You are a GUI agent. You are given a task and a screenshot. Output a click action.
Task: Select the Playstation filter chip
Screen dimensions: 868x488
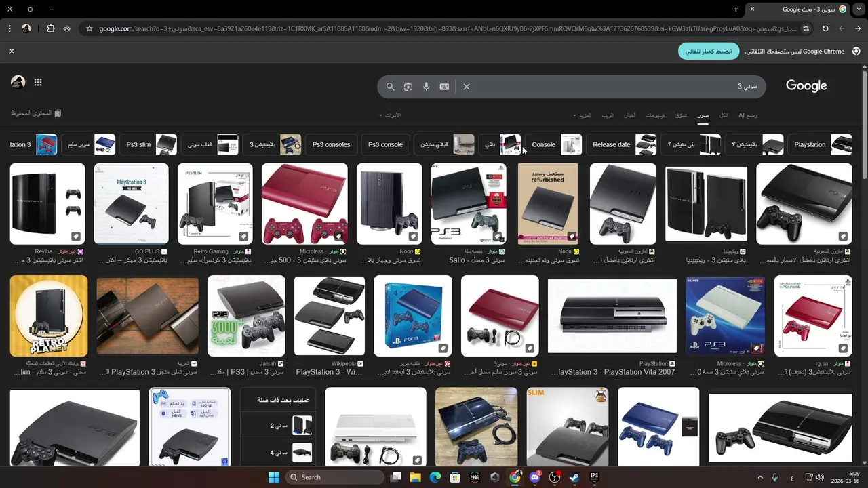(820, 144)
